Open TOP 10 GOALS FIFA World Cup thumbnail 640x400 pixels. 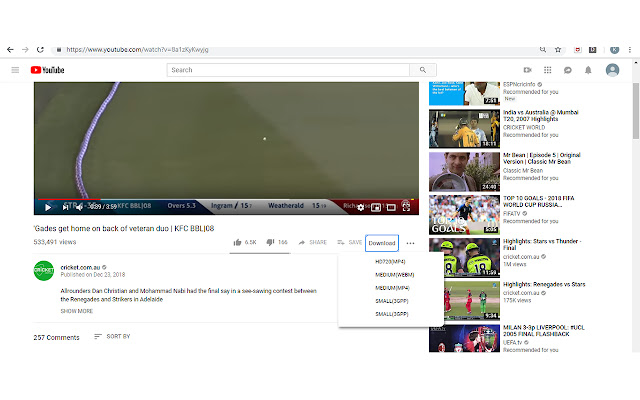click(464, 215)
